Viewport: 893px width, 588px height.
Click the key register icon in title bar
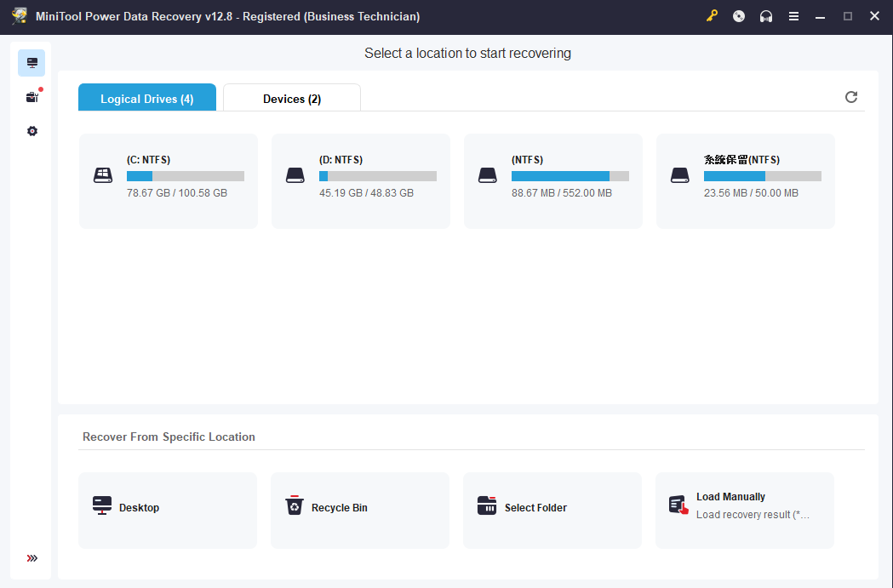[x=712, y=16]
